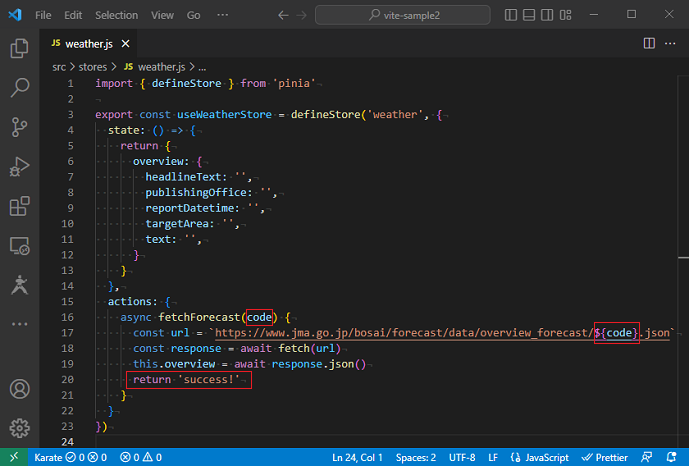The width and height of the screenshot is (689, 466).
Task: Expand the src breadcrumb
Action: pos(59,67)
